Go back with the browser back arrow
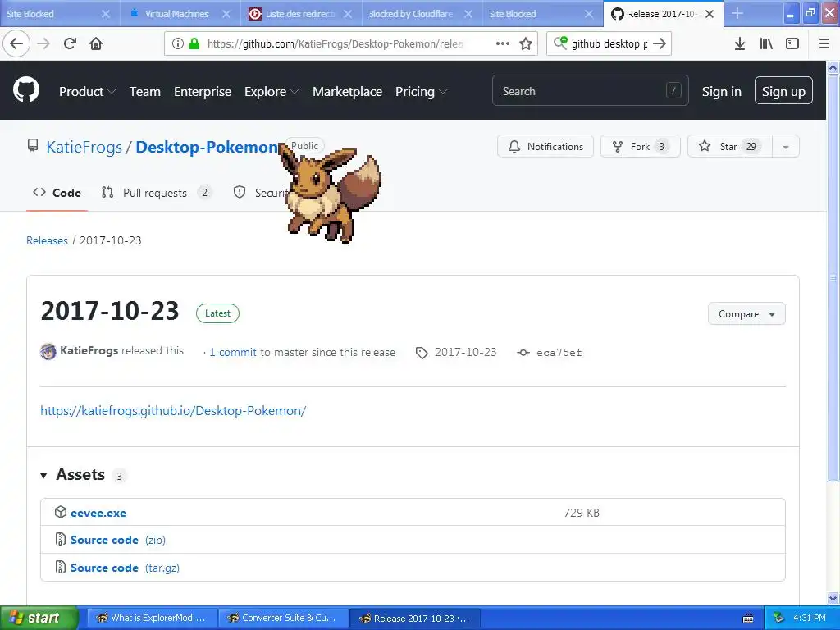 coord(16,43)
